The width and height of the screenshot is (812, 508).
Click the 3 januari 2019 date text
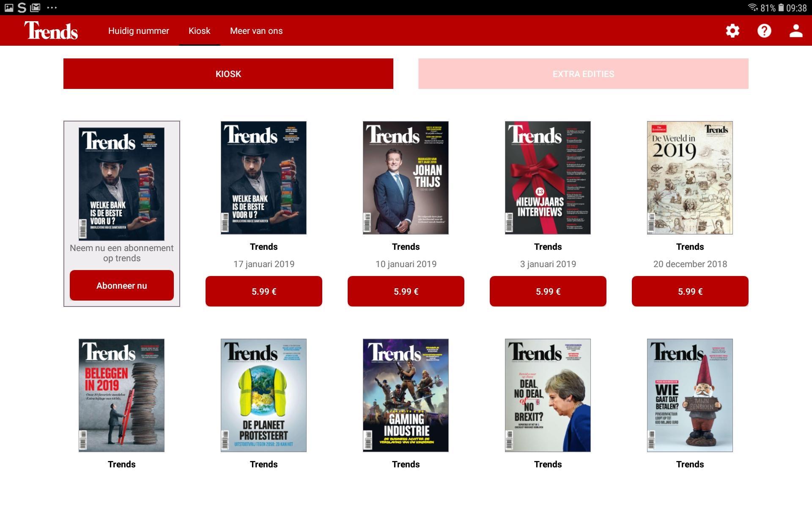[x=548, y=264]
